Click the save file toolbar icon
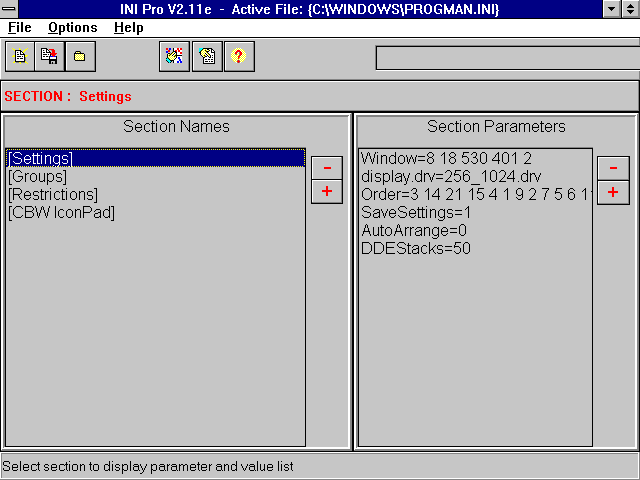 tap(49, 57)
